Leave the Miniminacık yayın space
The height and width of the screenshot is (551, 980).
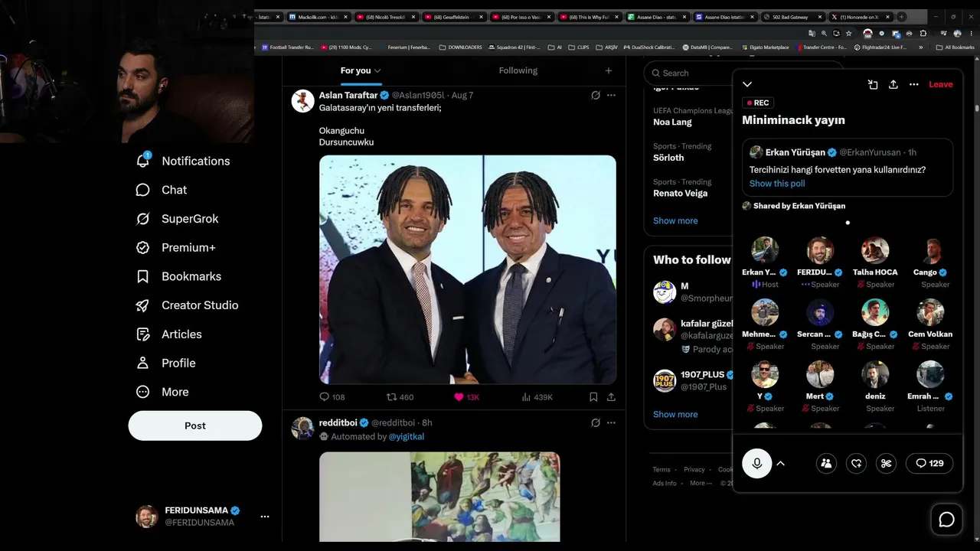click(941, 84)
